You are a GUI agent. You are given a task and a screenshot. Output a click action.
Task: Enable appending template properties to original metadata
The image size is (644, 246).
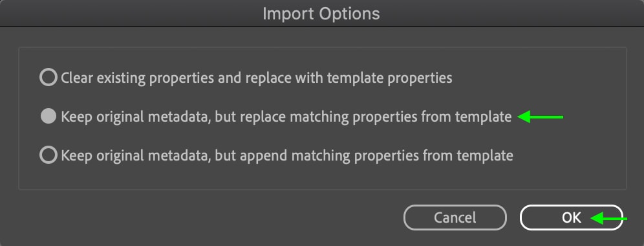(x=48, y=155)
